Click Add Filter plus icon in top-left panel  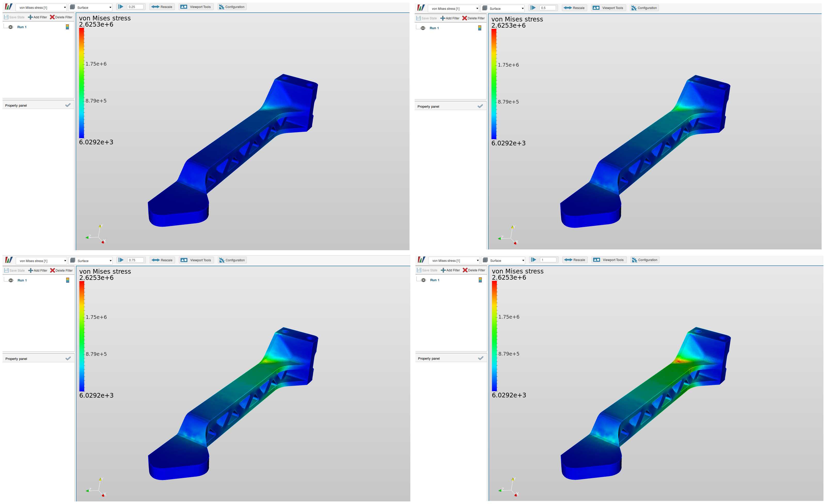point(30,17)
